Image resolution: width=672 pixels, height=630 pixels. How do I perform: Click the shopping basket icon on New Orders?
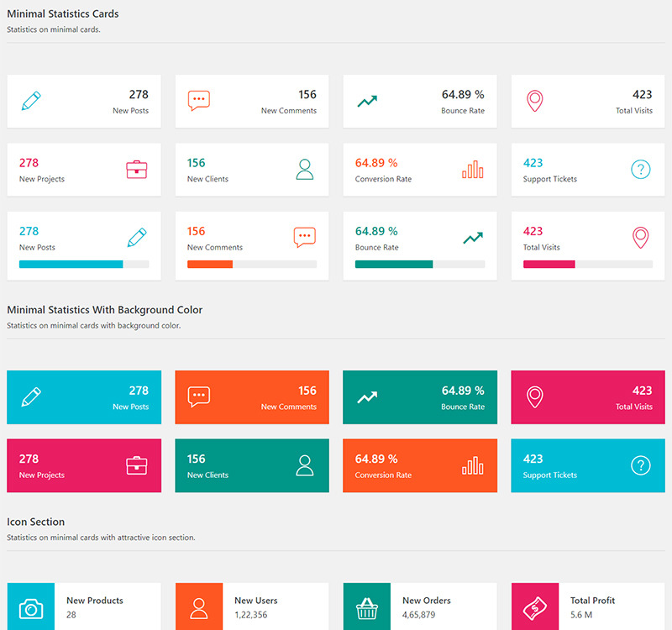pos(367,606)
